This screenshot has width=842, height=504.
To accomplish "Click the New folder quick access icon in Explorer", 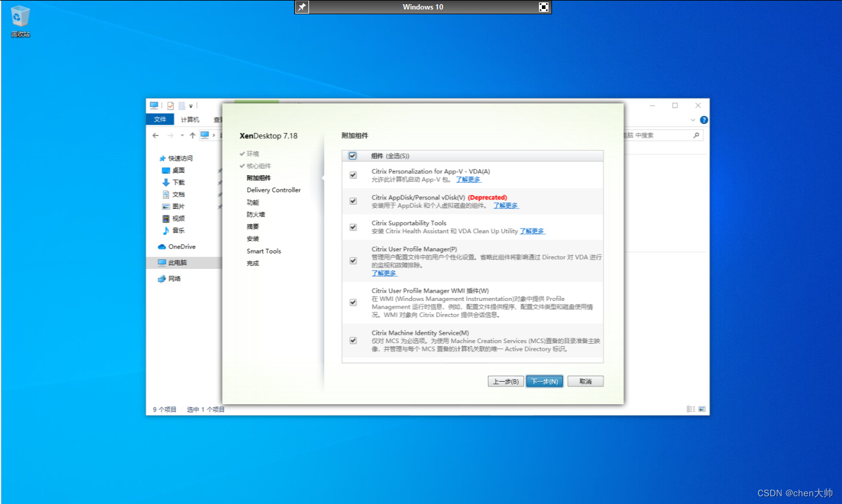I will pos(182,106).
